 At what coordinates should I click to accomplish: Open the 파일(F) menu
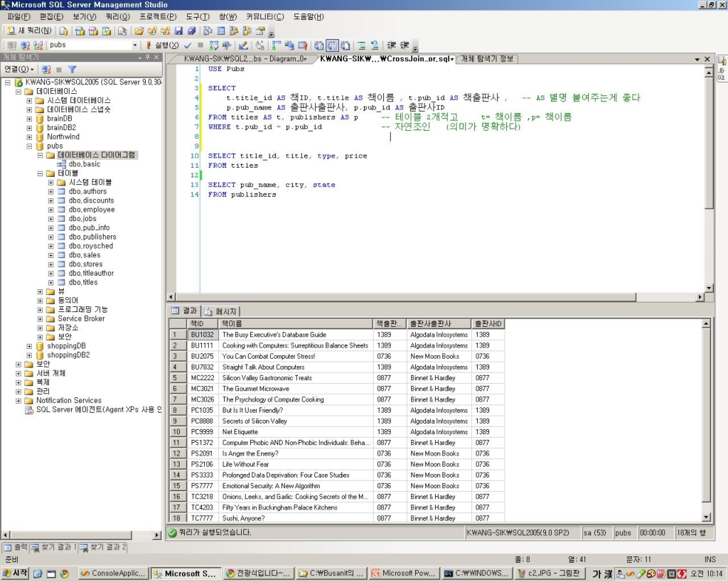[x=18, y=17]
